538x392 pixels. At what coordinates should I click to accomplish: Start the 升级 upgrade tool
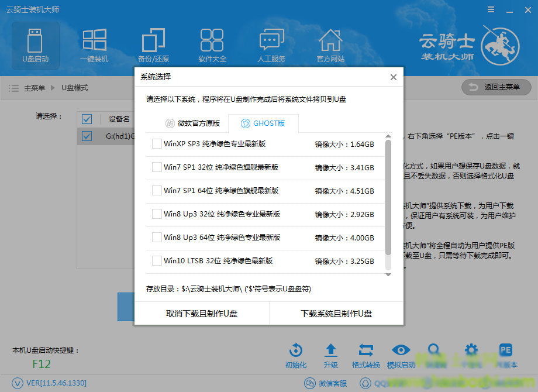pyautogui.click(x=331, y=354)
